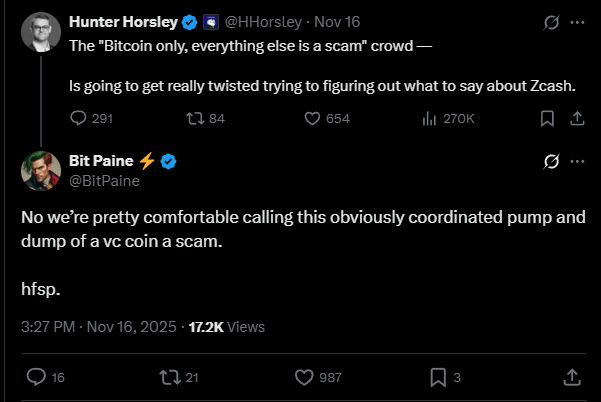
Task: Open Hunter Horsley's profile name link
Action: (x=124, y=22)
